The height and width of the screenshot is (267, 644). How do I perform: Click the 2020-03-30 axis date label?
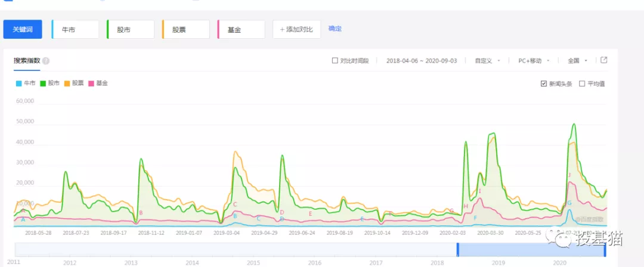[x=490, y=232]
